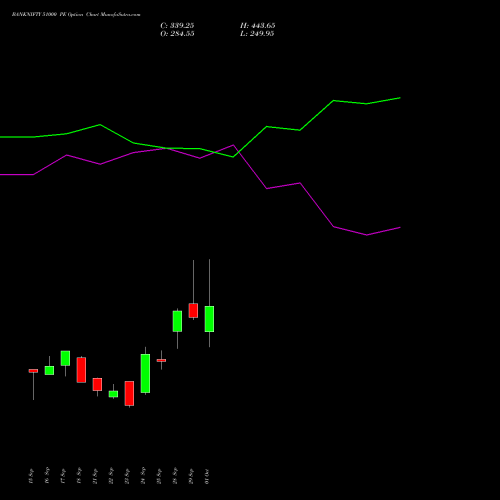The width and height of the screenshot is (500, 500).
Task: Click the close price value C: 339.25
Action: tap(177, 25)
